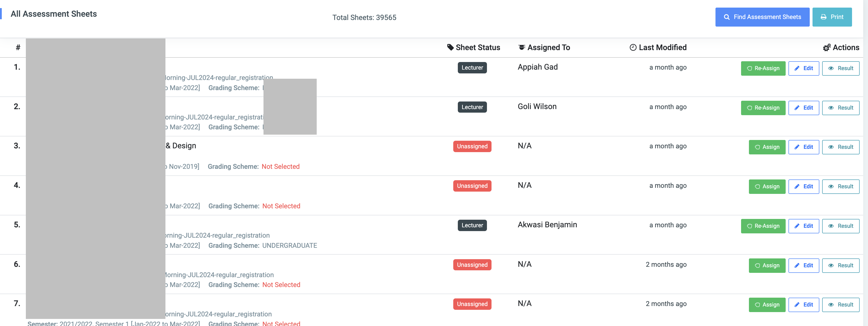Viewport: 868px width, 326px height.
Task: Click the badge icon inside row 2's Re-Assign button
Action: (749, 108)
